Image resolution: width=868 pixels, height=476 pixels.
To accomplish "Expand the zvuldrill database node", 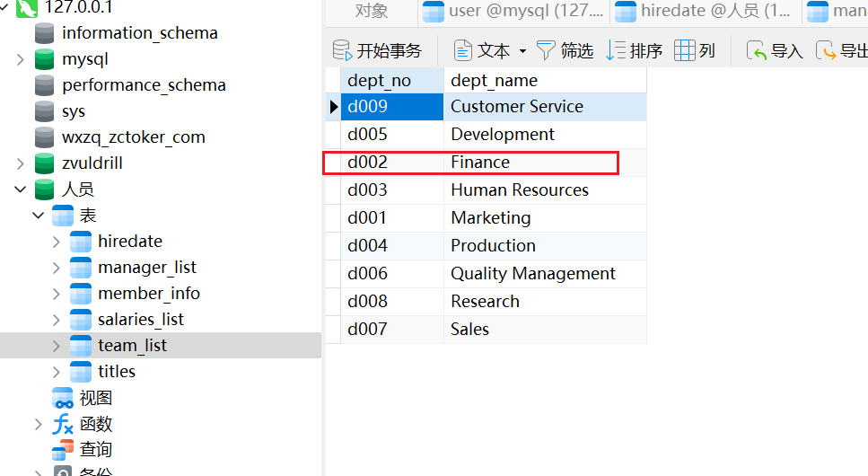I will (x=21, y=163).
